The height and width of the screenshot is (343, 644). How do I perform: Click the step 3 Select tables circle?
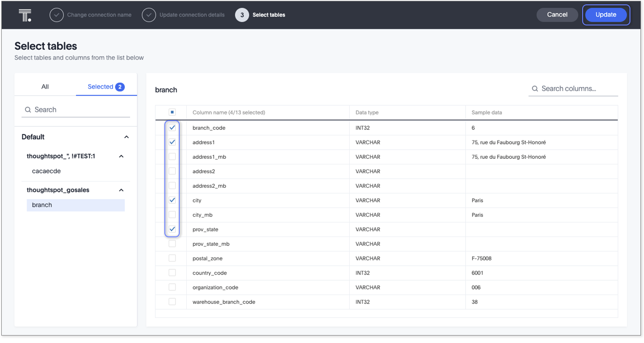(242, 15)
